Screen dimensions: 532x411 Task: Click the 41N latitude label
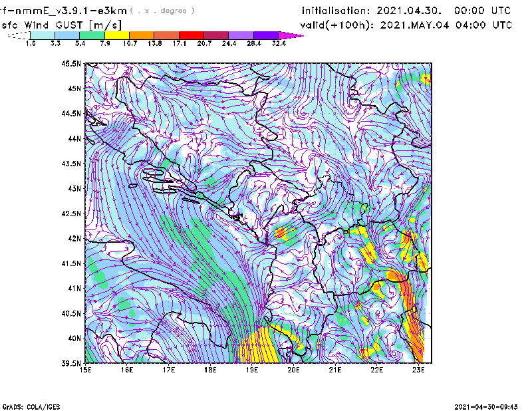click(x=74, y=289)
